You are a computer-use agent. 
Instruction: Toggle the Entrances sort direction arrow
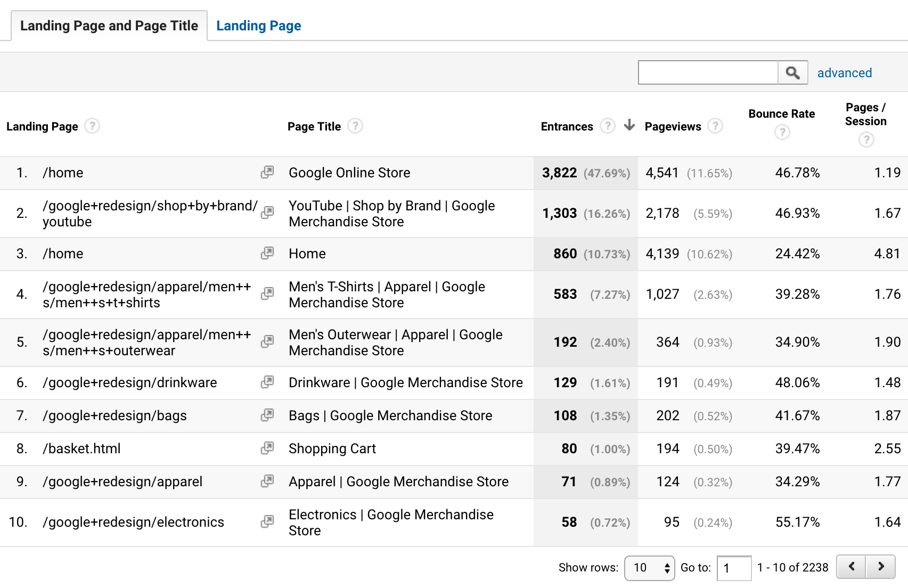(x=630, y=126)
